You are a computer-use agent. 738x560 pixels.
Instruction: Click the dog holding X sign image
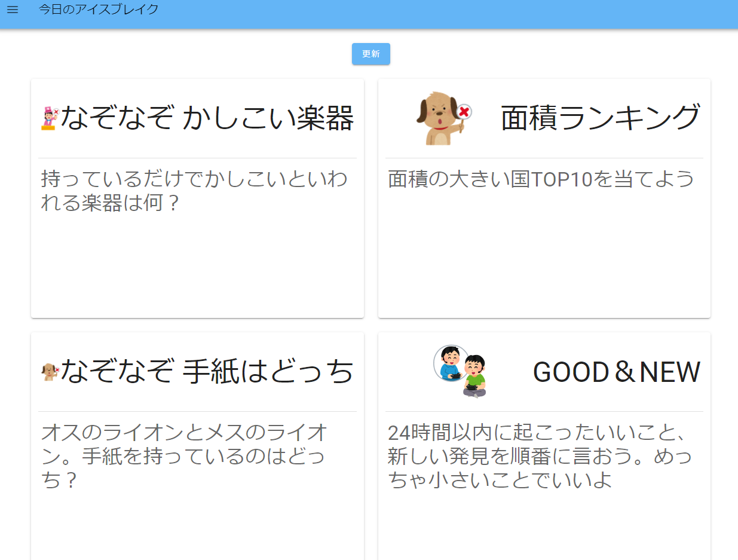click(x=444, y=118)
